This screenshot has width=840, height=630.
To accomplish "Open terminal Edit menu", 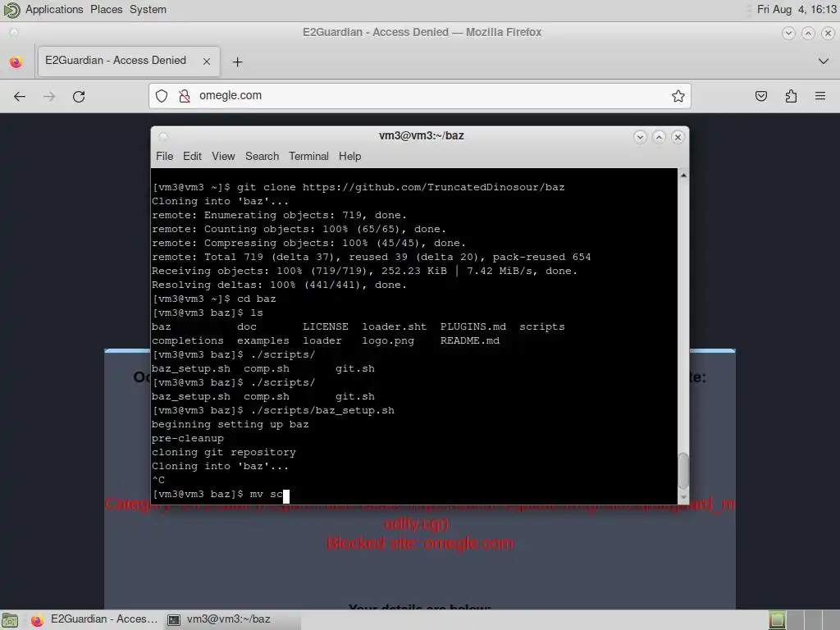I will (192, 156).
